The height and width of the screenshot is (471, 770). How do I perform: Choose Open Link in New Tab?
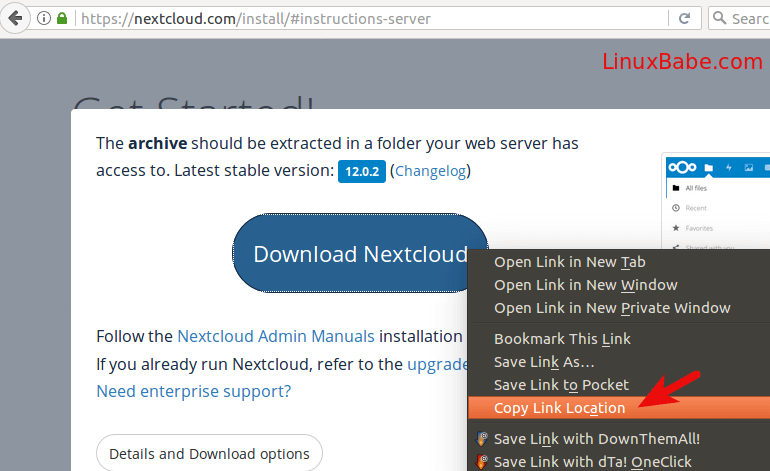(x=569, y=262)
